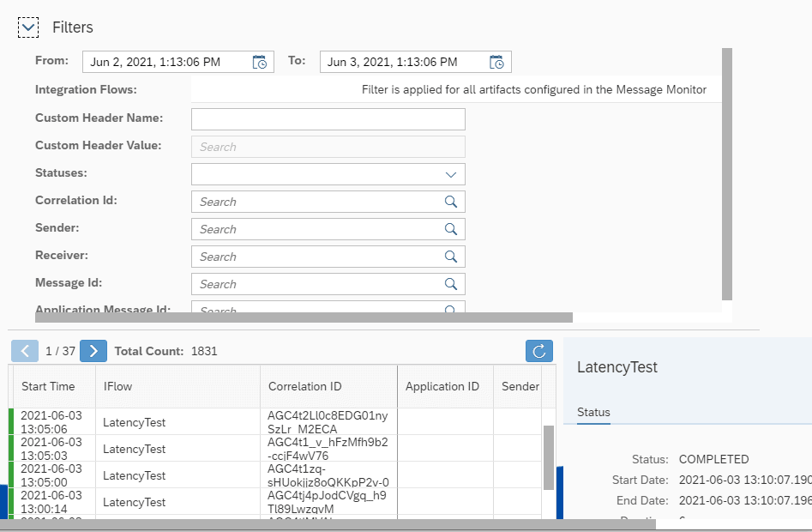Click correlation ID AGC4tj4pJodCVgq_h9
The height and width of the screenshot is (532, 812).
[326, 501]
